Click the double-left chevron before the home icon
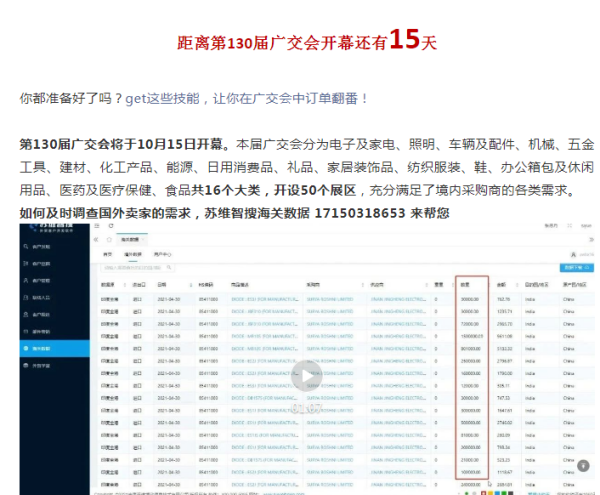This screenshot has width=600, height=495. [96, 239]
